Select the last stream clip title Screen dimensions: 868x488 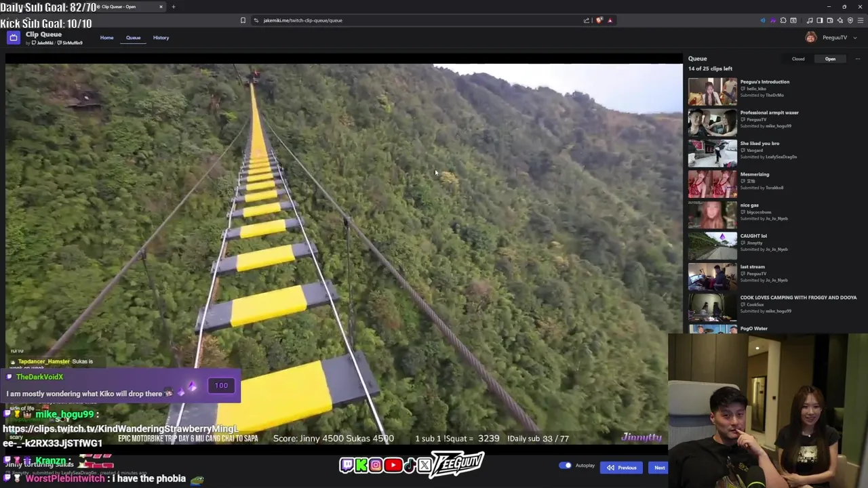click(x=753, y=267)
